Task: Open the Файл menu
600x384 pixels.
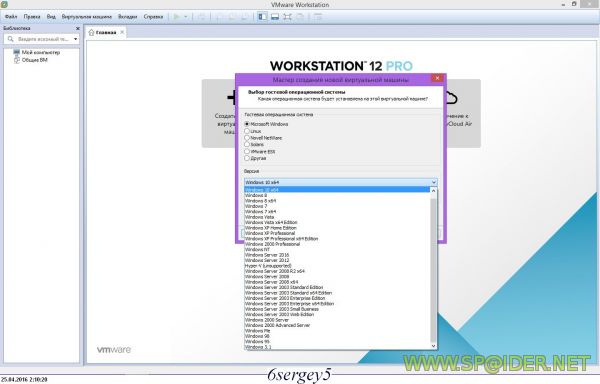Action: pos(11,17)
